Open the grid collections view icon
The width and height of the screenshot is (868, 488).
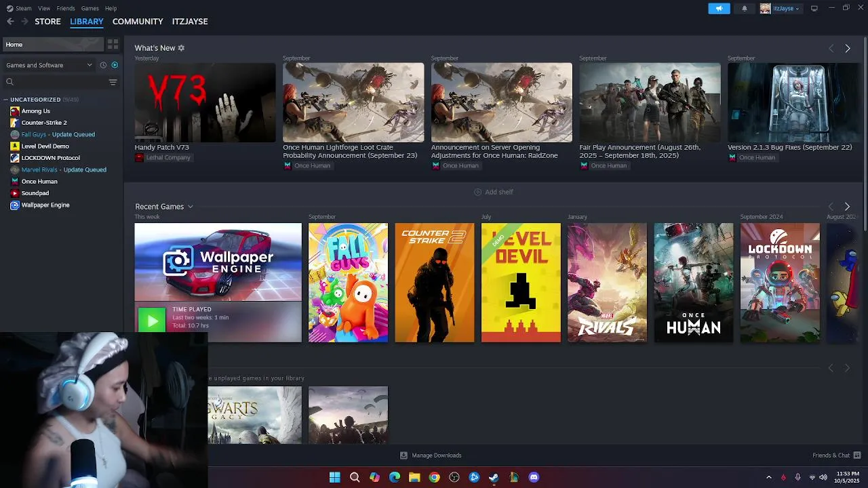113,44
